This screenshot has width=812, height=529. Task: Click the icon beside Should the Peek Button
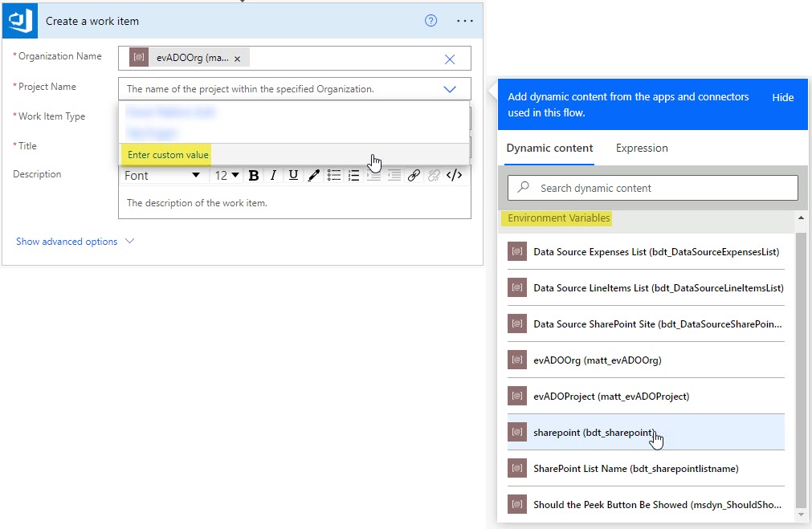tap(516, 504)
